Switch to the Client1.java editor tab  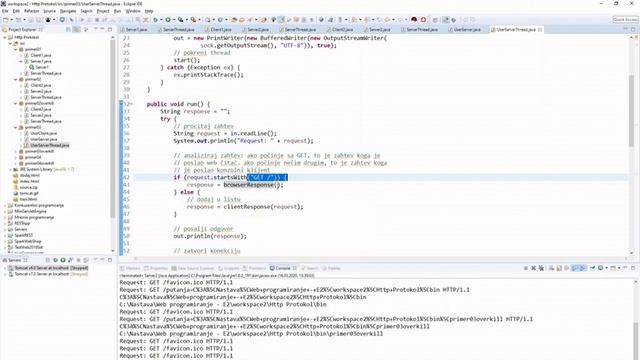tap(221, 29)
